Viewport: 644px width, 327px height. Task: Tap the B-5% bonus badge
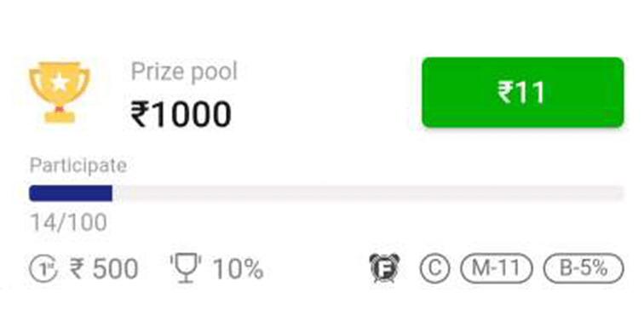(x=584, y=268)
